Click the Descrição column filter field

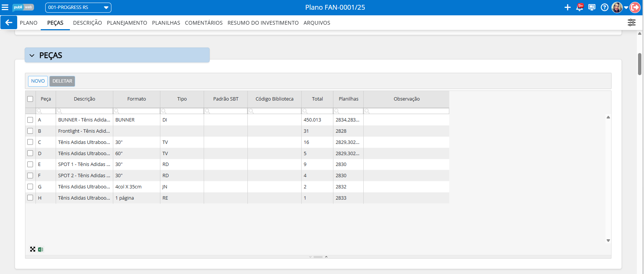(x=85, y=111)
